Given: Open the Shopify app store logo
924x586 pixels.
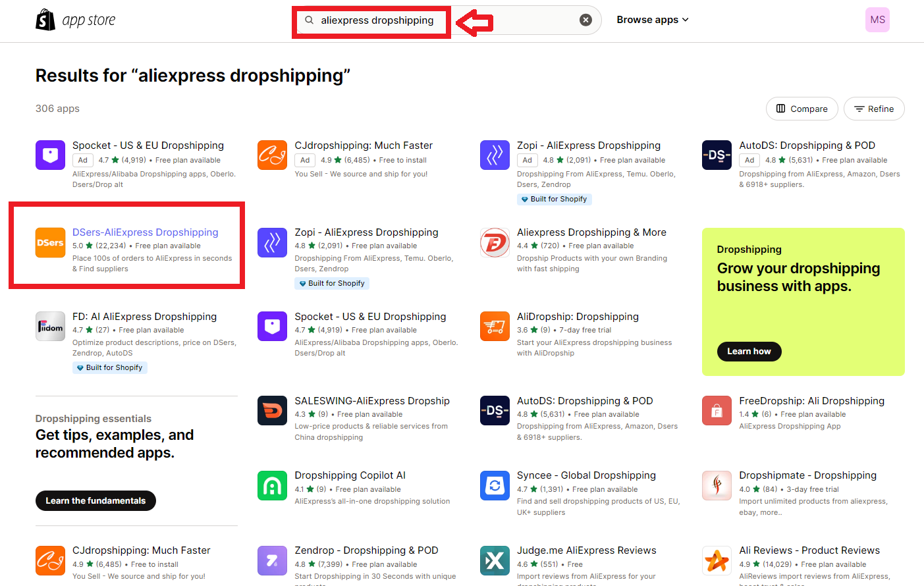Looking at the screenshot, I should tap(76, 20).
